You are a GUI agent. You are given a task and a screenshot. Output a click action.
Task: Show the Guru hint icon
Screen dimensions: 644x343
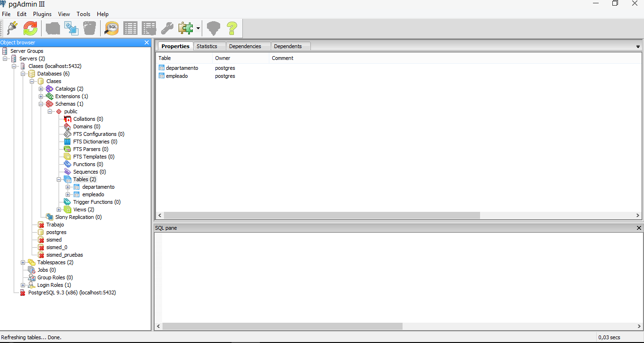coord(214,28)
